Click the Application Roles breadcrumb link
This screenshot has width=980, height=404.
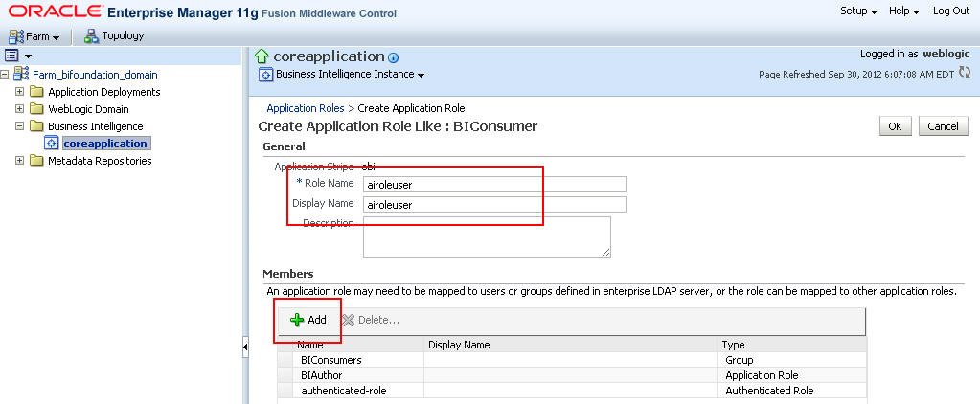coord(306,108)
